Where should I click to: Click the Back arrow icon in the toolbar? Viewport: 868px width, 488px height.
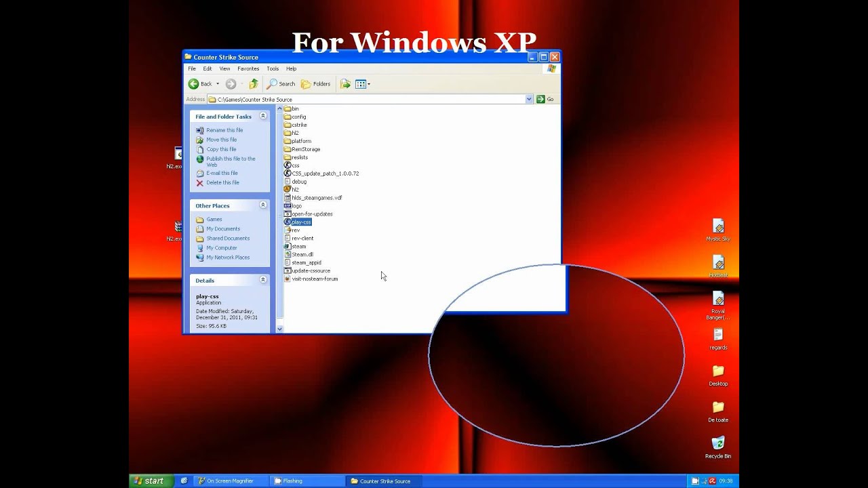193,84
